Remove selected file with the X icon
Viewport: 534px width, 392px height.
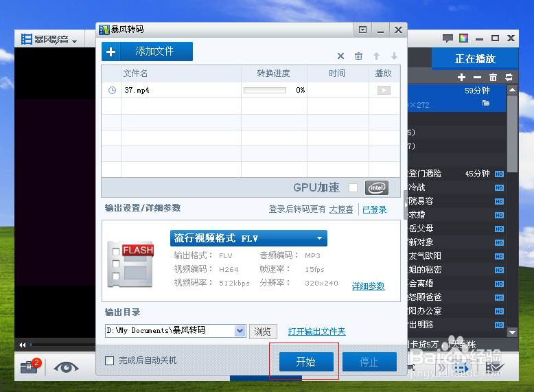click(x=340, y=56)
